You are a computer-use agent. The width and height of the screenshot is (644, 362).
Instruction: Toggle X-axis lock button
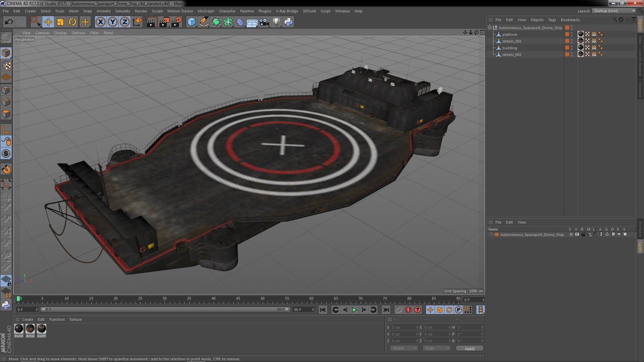(x=100, y=22)
